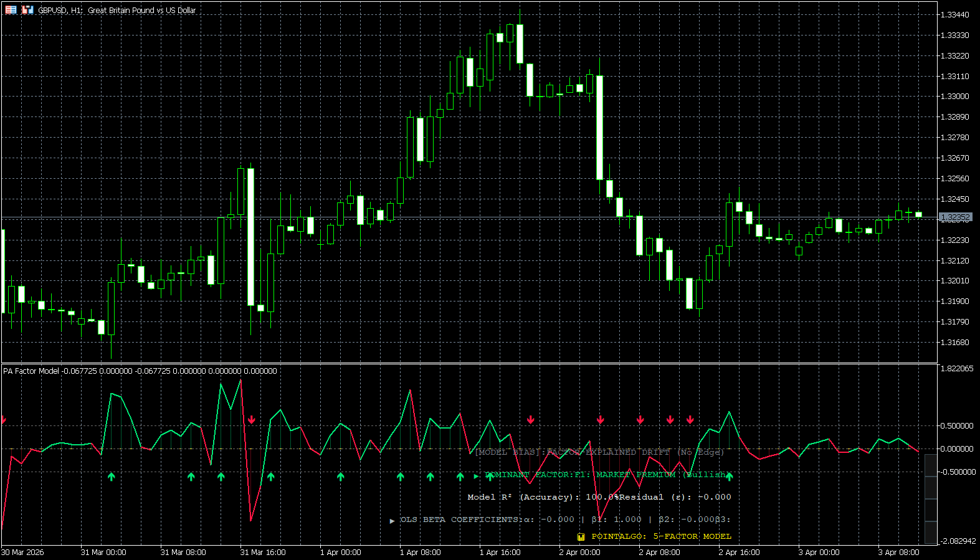The height and width of the screenshot is (560, 980).
Task: Click the 2 Apr 00:00 time axis label
Action: (579, 553)
